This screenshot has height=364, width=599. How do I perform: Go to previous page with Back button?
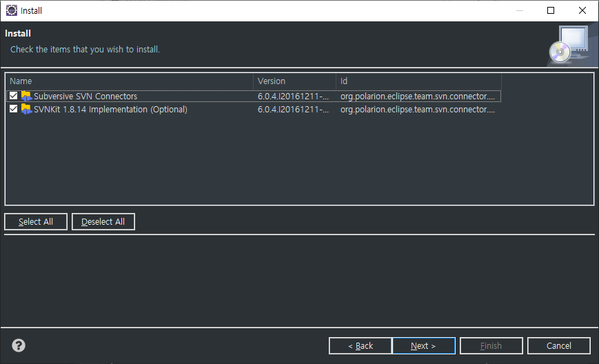[x=361, y=345]
